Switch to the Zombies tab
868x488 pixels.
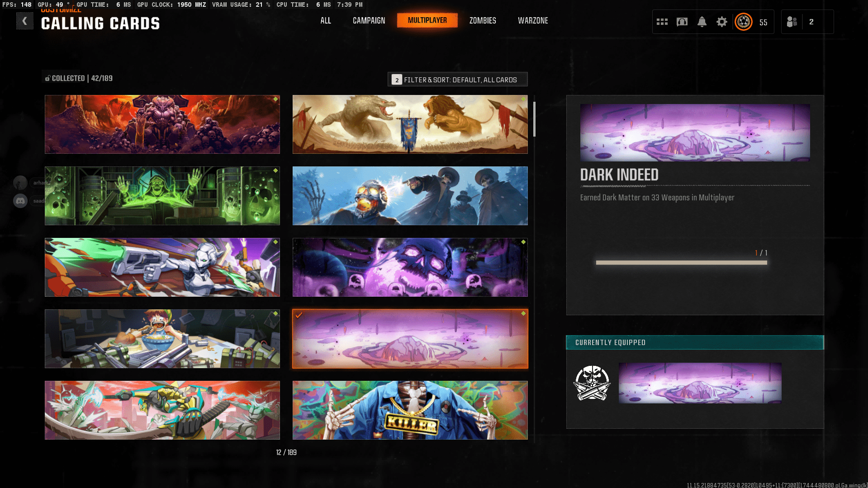(482, 20)
